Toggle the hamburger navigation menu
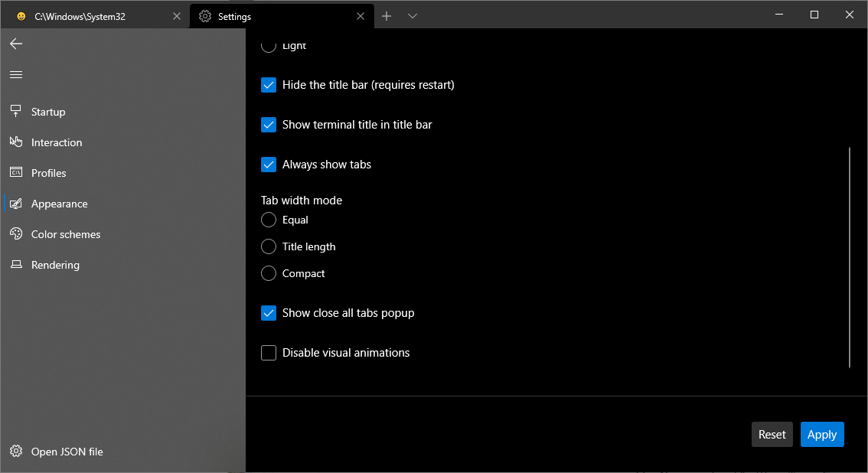 16,74
